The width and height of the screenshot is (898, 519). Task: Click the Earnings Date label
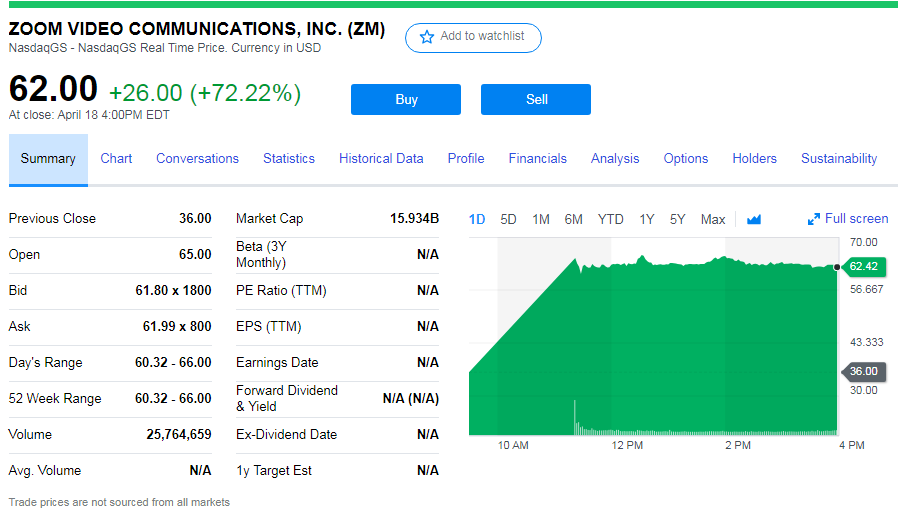click(277, 363)
